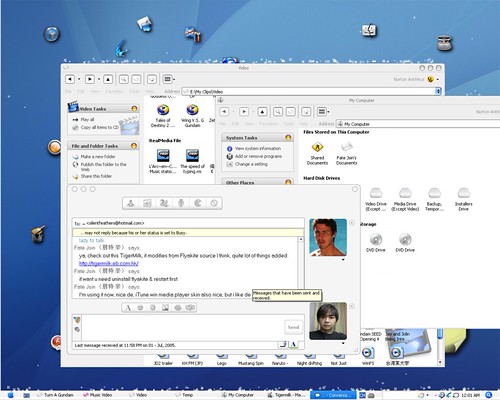Viewport: 500px width, 400px height.
Task: Collapse the Video Tasks panel
Action: [134, 109]
